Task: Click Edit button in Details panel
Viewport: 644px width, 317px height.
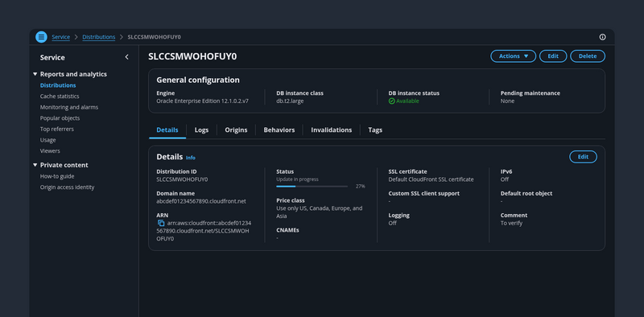Action: [x=583, y=157]
